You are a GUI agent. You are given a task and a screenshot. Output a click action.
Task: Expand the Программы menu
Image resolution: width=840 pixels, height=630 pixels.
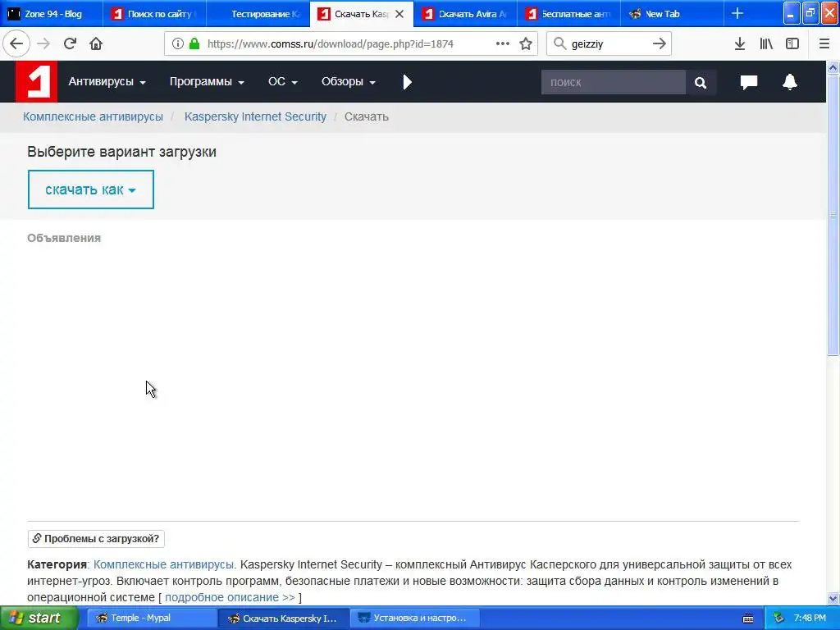click(x=207, y=81)
